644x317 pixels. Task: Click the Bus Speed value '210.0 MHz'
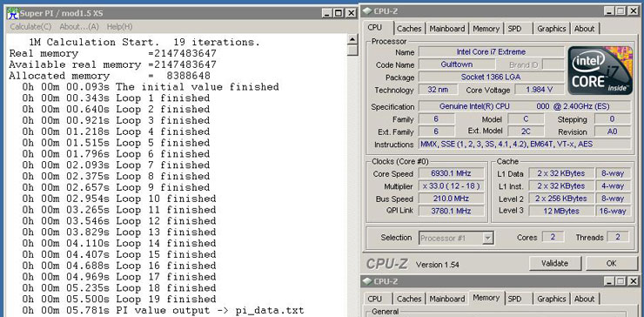[451, 199]
